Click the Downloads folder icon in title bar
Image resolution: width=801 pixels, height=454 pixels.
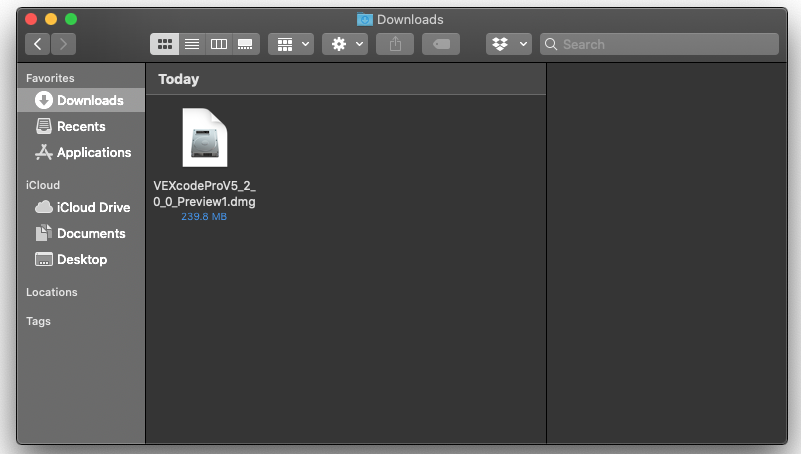click(x=365, y=19)
